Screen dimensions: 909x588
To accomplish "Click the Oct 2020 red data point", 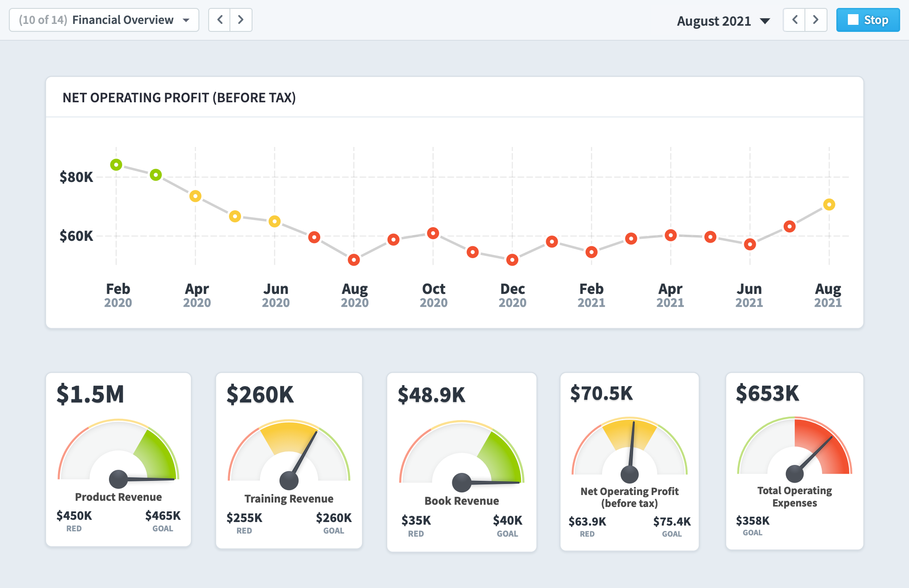I will pyautogui.click(x=433, y=233).
